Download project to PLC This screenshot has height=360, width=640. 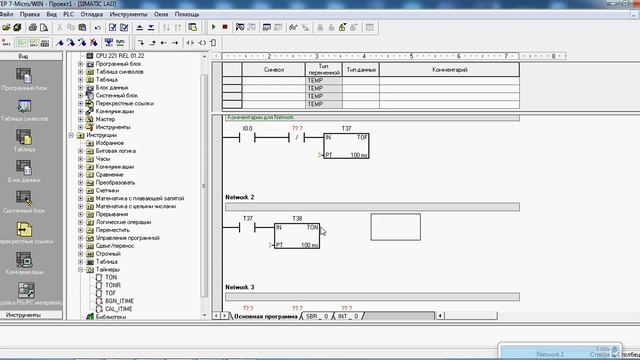coord(151,27)
